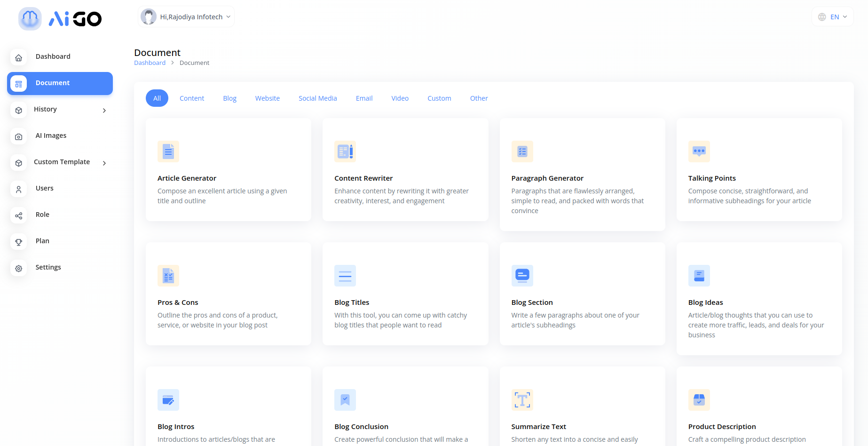
Task: Click the Blog Section icon
Action: pyautogui.click(x=522, y=276)
